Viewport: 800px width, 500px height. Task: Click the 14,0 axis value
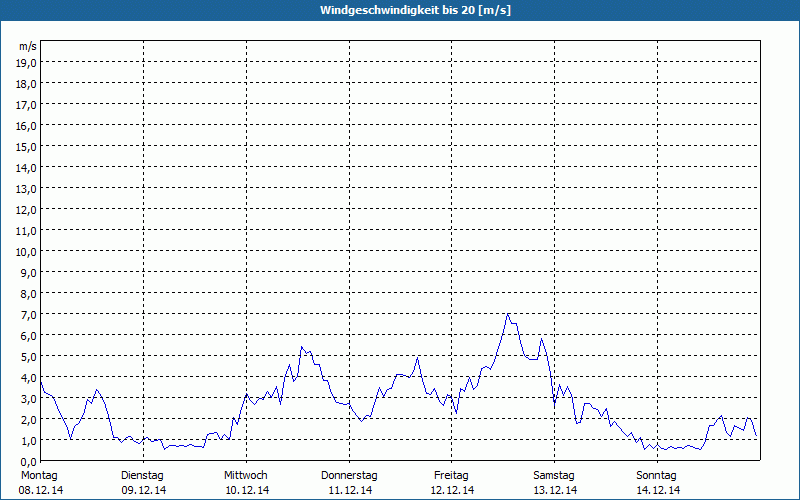point(26,168)
